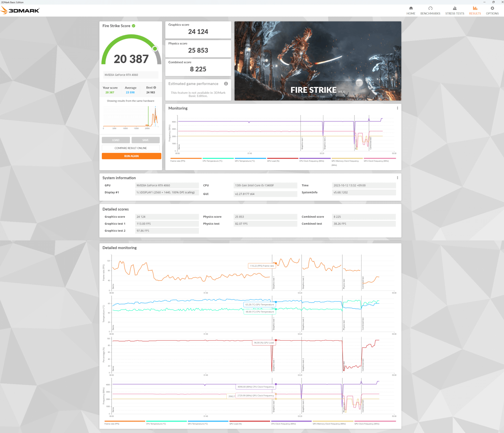Toggle GPU Temperature legend in Monitoring

250,160
